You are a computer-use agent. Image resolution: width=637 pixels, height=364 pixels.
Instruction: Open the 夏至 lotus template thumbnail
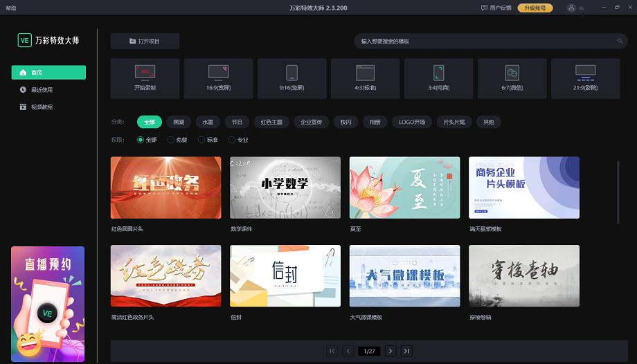pos(405,188)
